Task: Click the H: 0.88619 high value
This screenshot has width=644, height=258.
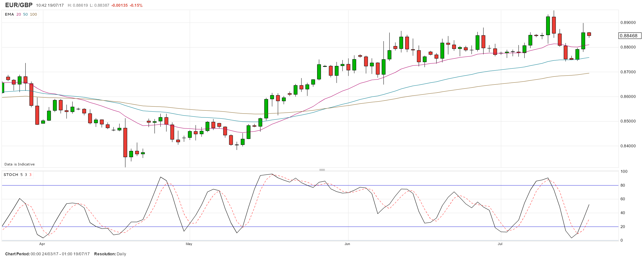Action: coord(78,5)
